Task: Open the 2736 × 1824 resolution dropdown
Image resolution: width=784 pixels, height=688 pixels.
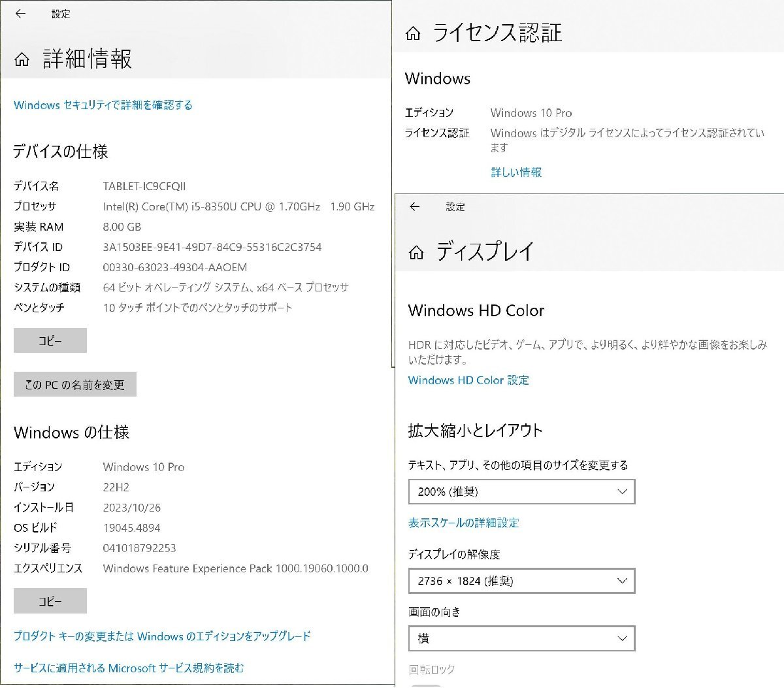Action: point(522,581)
